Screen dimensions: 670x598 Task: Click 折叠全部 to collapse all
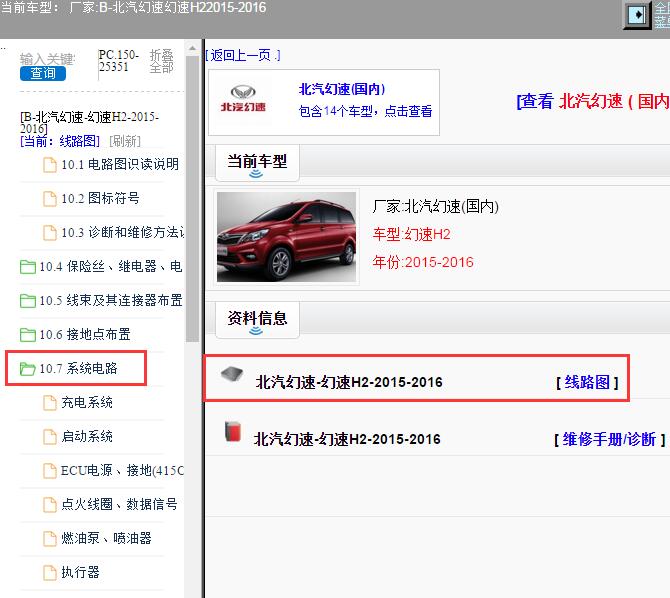(x=162, y=61)
